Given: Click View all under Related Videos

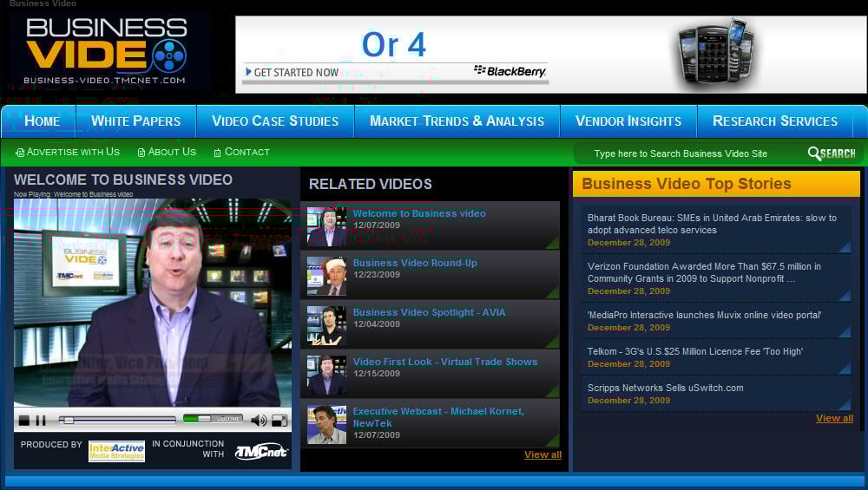Looking at the screenshot, I should 542,454.
